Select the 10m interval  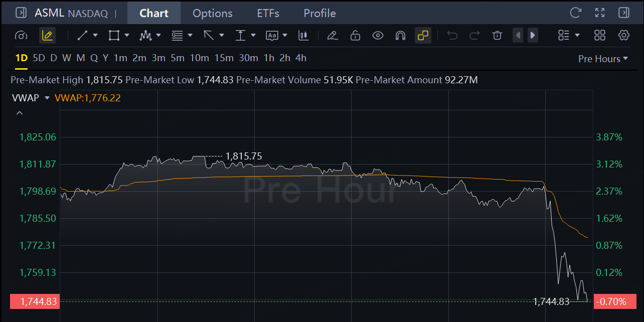(199, 58)
